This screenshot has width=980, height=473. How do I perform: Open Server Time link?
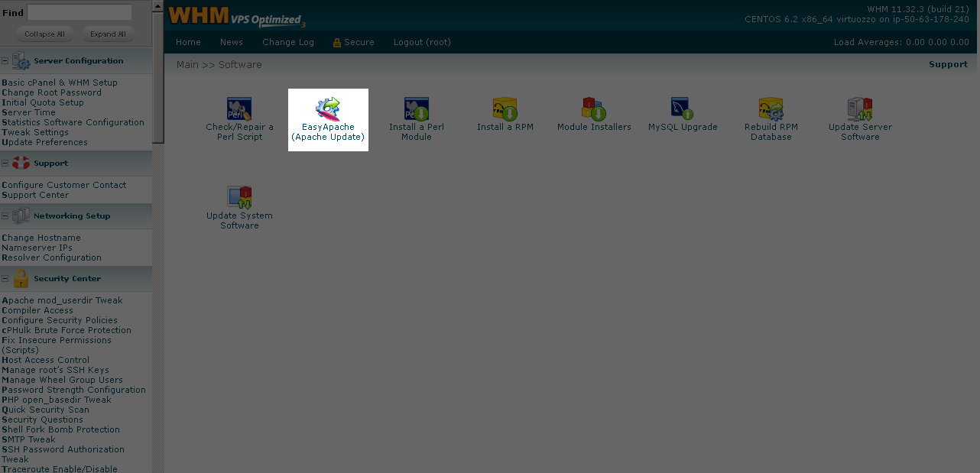click(28, 112)
